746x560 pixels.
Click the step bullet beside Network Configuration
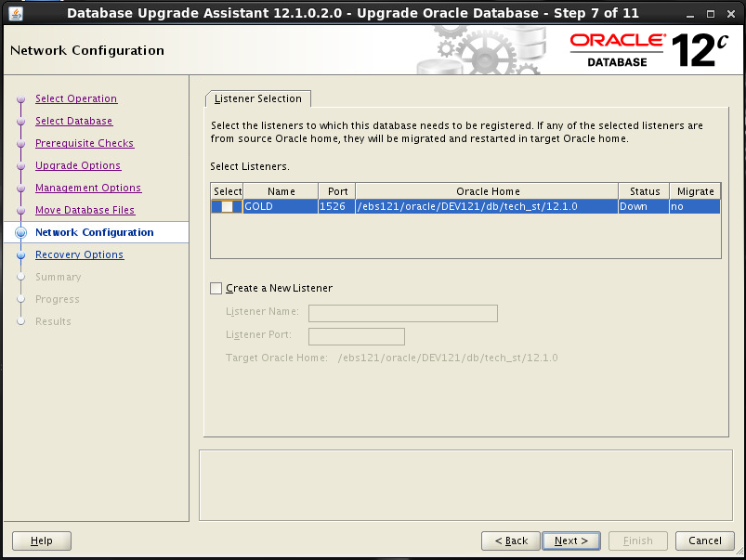pos(20,232)
